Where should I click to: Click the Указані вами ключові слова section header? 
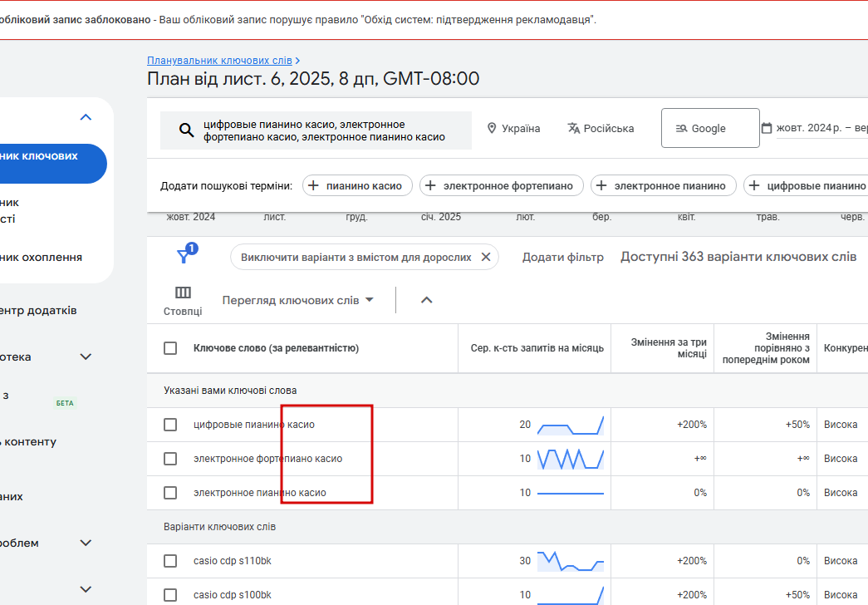pos(230,391)
